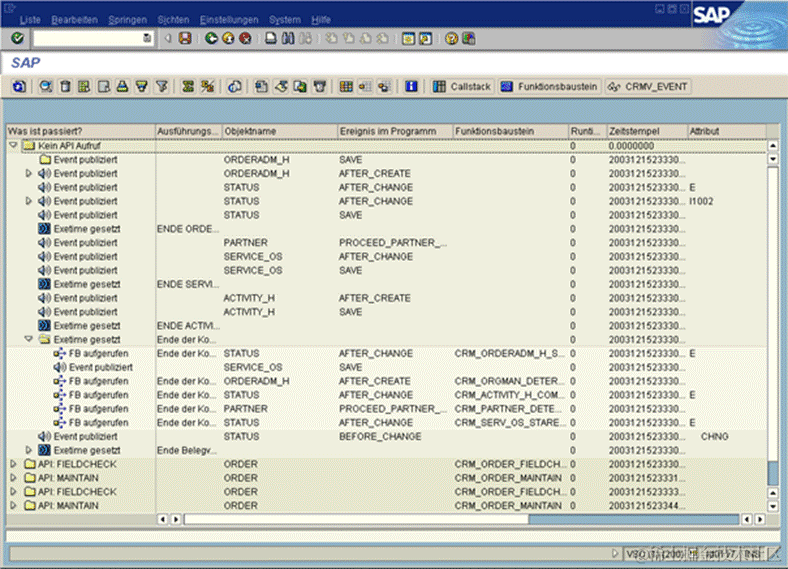Open the Bearbeiten menu

click(74, 20)
